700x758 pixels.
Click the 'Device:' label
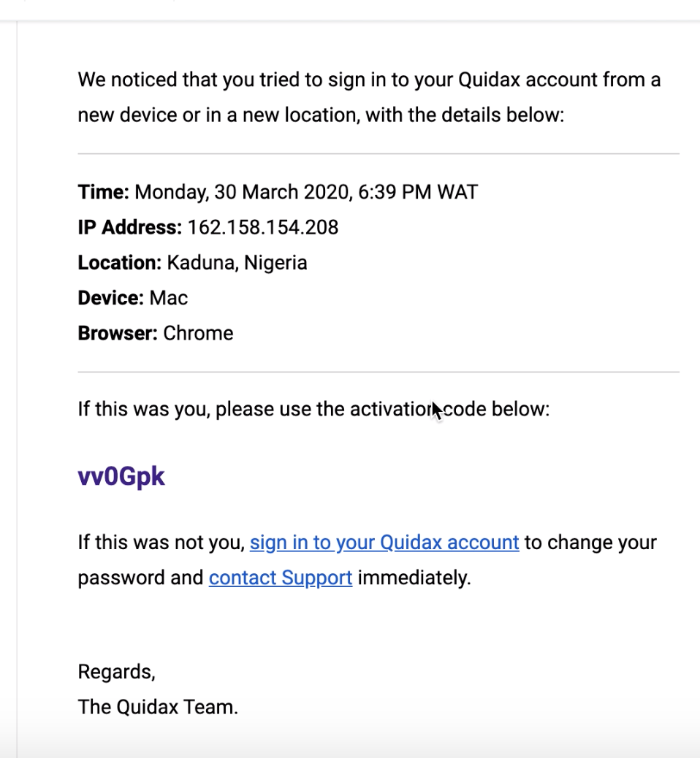tap(111, 298)
